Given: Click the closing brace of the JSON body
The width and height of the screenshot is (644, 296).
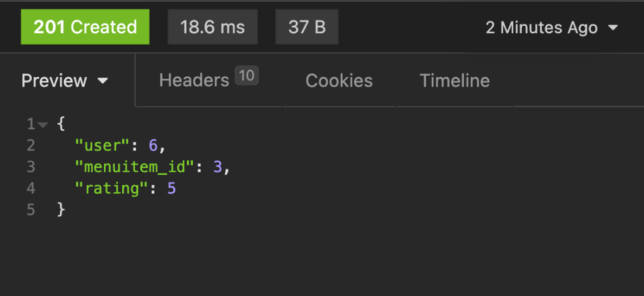Looking at the screenshot, I should coord(61,210).
